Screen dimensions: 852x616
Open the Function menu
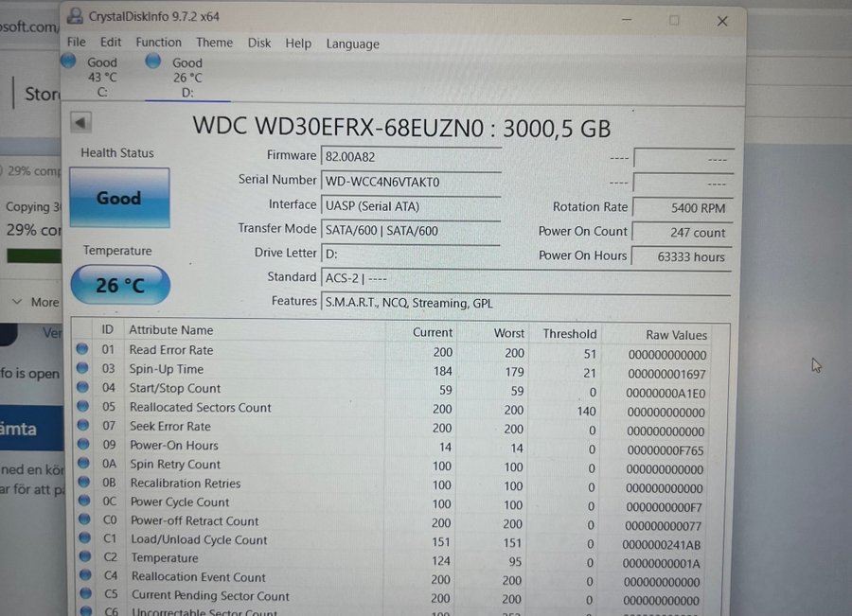click(x=158, y=43)
